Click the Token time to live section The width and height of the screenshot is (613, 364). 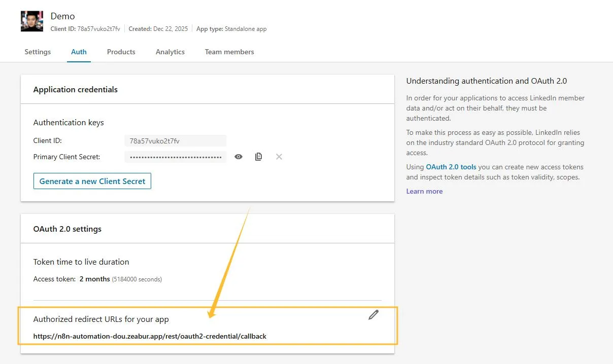81,262
